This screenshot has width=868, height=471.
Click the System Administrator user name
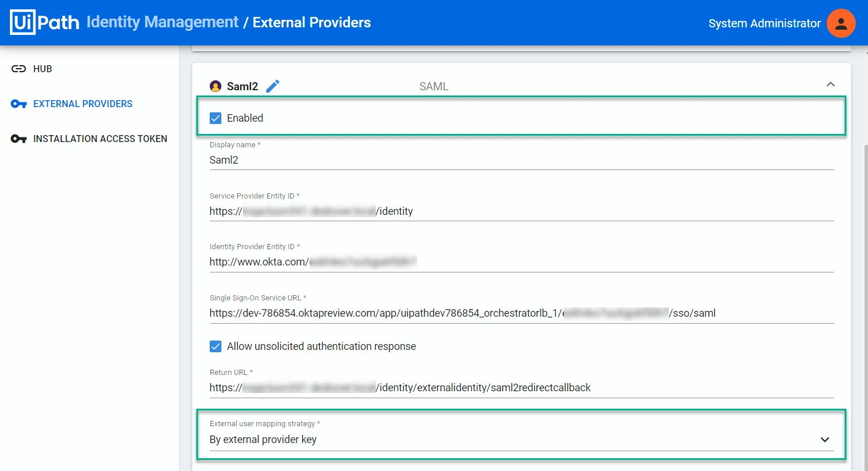764,23
